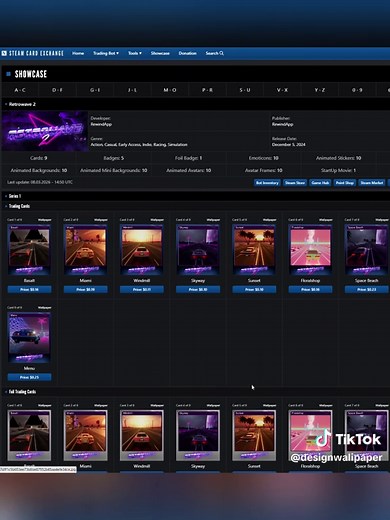Open Wallpaper link above the Menu card
This screenshot has height=520, width=390.
(45, 308)
